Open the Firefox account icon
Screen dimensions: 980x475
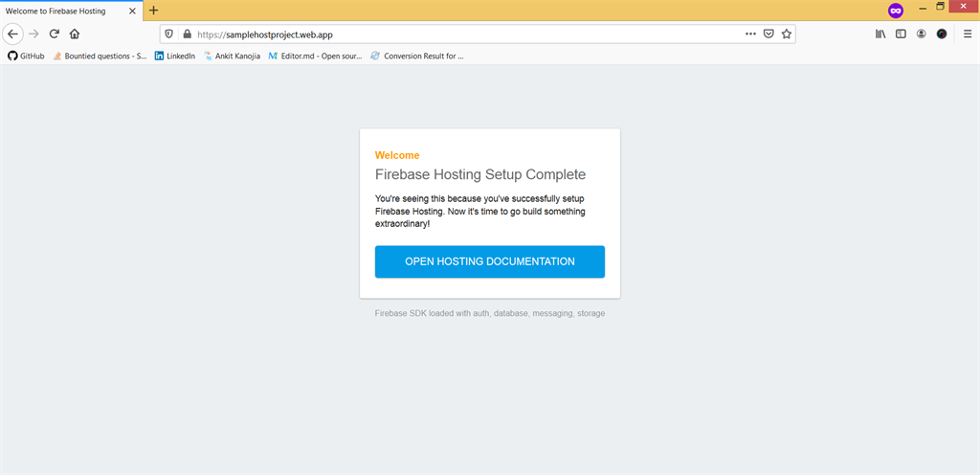pos(922,34)
